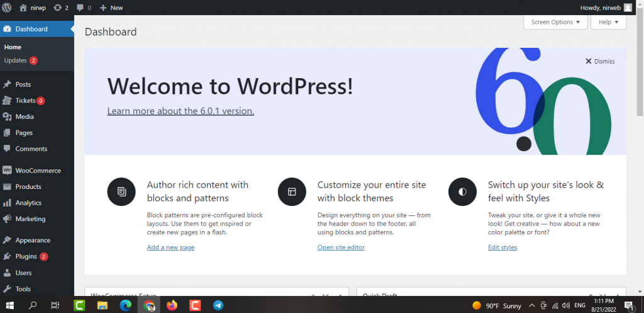This screenshot has height=313, width=644.
Task: Click the Tickets icon in sidebar
Action: coord(7,100)
